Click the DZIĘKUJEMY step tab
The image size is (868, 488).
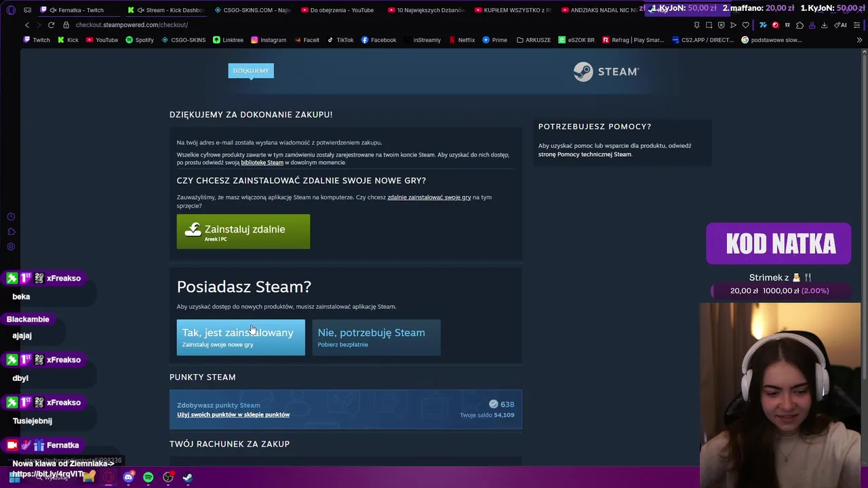[x=251, y=70]
